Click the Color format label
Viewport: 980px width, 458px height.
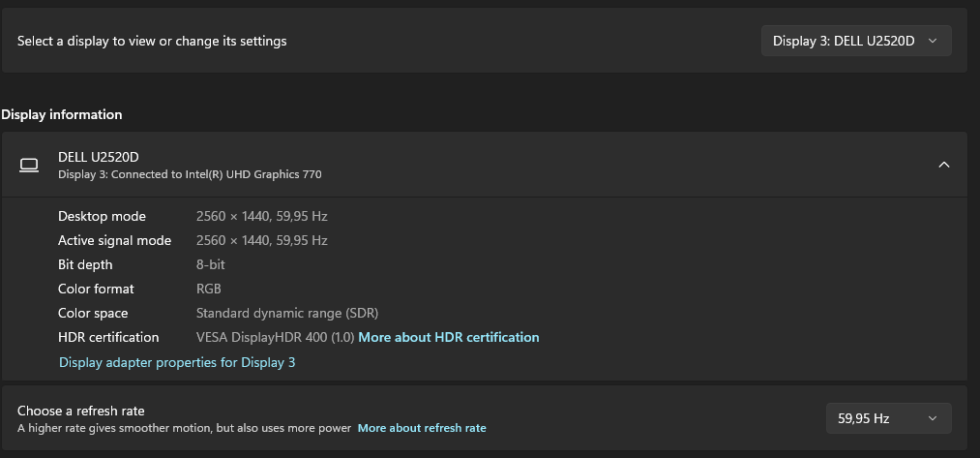click(96, 290)
